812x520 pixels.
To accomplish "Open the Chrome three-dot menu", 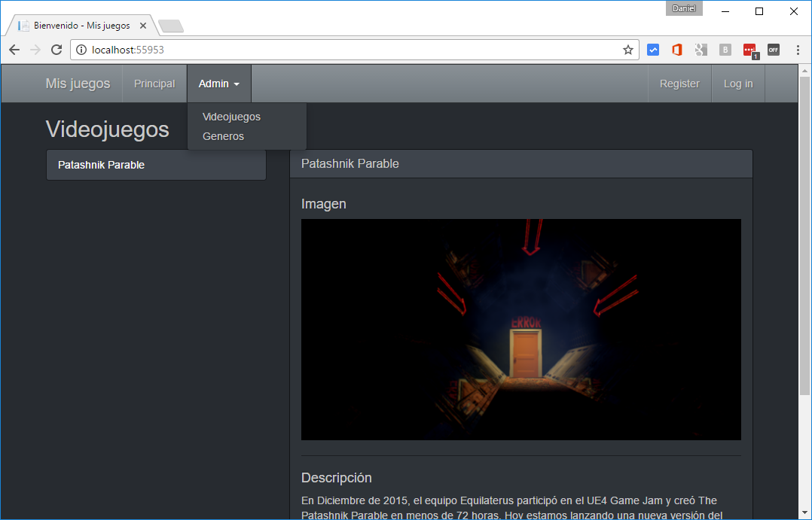I will 798,50.
